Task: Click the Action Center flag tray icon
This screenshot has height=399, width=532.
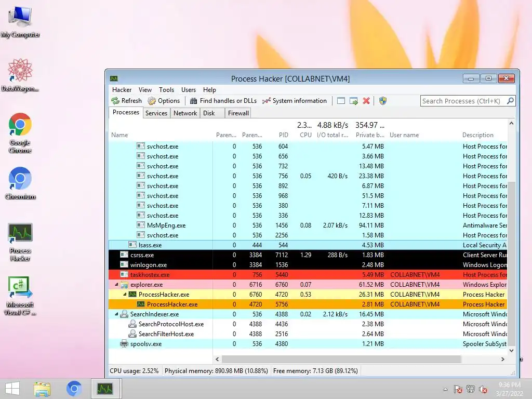Action: pos(458,389)
